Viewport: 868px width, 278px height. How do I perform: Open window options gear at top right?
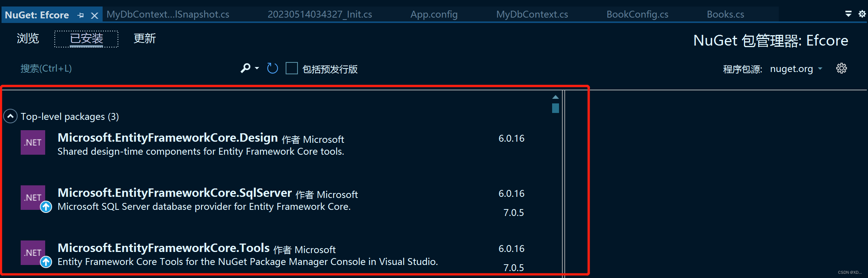862,14
